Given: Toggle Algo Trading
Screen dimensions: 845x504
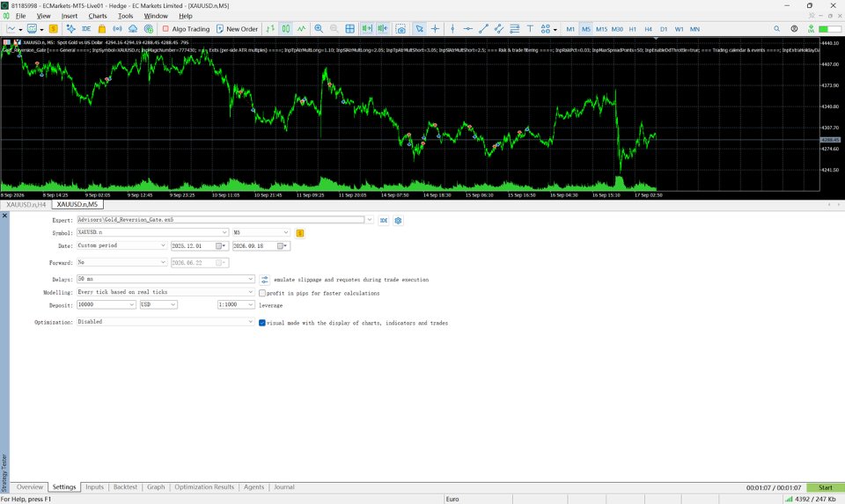Looking at the screenshot, I should click(x=186, y=29).
